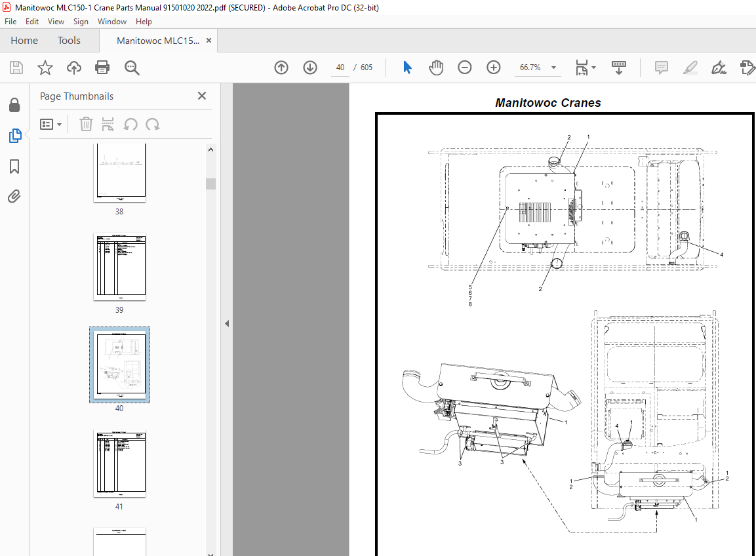Print the document with printer icon
The image size is (756, 556).
[x=102, y=68]
